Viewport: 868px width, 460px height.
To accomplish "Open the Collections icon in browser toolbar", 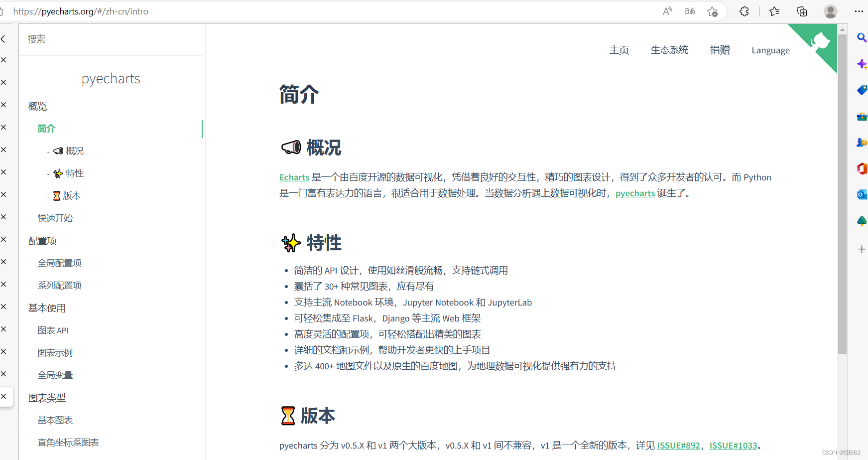I will click(802, 11).
